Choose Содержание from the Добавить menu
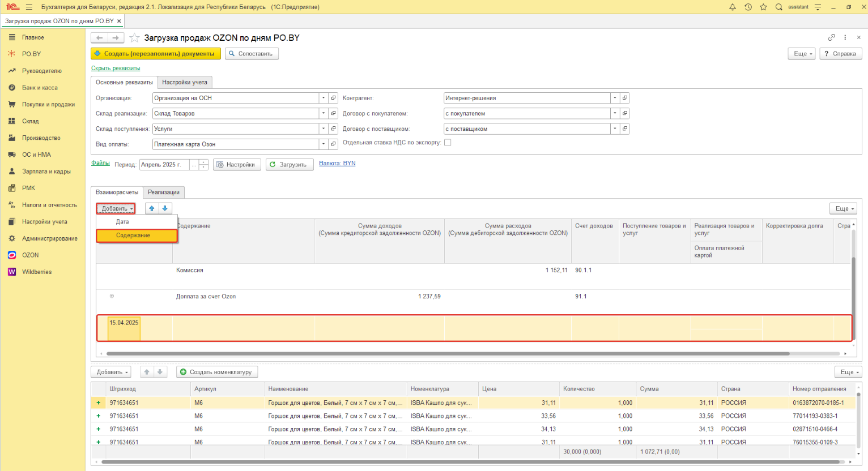868x471 pixels. click(x=137, y=236)
